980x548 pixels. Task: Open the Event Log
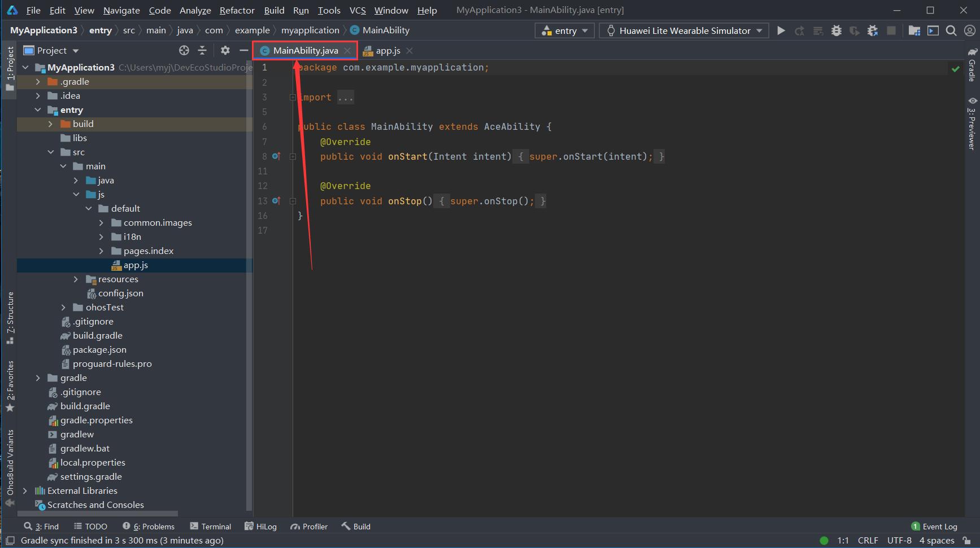tap(934, 527)
